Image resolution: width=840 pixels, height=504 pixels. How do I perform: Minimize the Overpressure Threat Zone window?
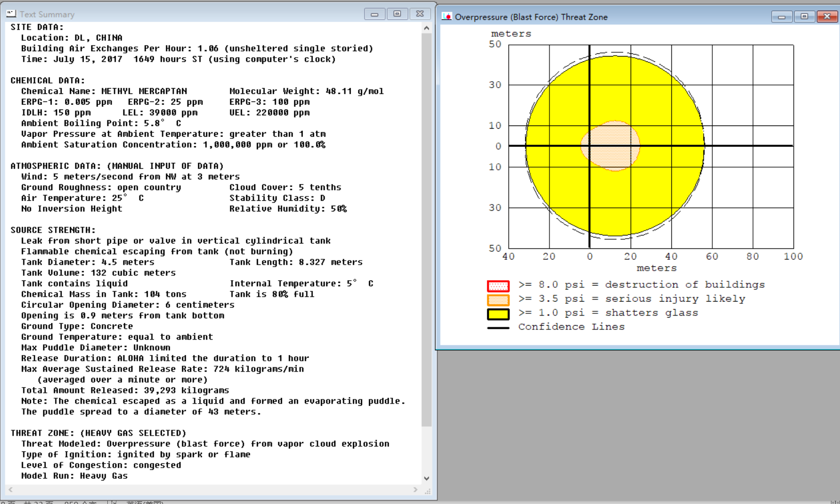click(x=782, y=17)
